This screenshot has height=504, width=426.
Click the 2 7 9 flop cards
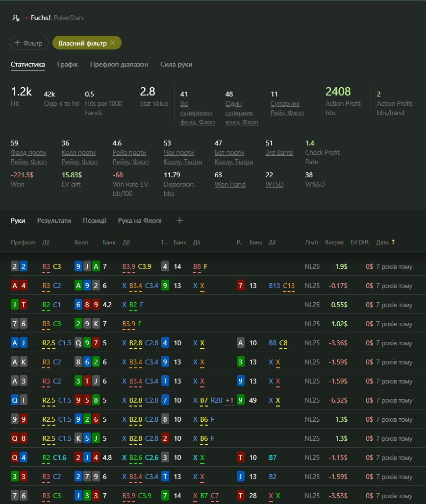tap(87, 477)
